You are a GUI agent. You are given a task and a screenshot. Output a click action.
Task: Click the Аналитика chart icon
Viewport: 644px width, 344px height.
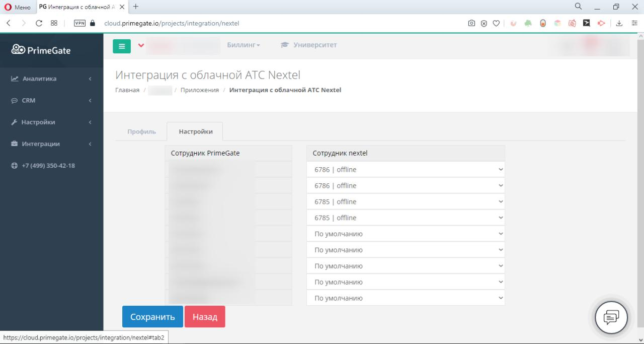[15, 79]
